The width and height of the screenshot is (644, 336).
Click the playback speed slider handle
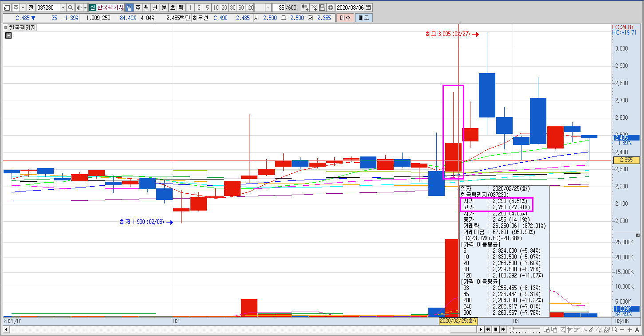pos(512,328)
